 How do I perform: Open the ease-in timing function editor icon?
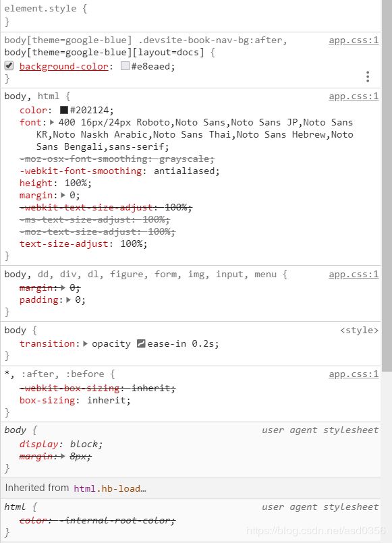141,343
